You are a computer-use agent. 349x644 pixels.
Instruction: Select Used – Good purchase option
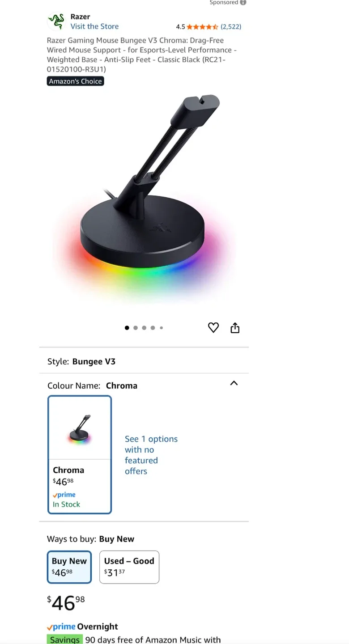(129, 567)
